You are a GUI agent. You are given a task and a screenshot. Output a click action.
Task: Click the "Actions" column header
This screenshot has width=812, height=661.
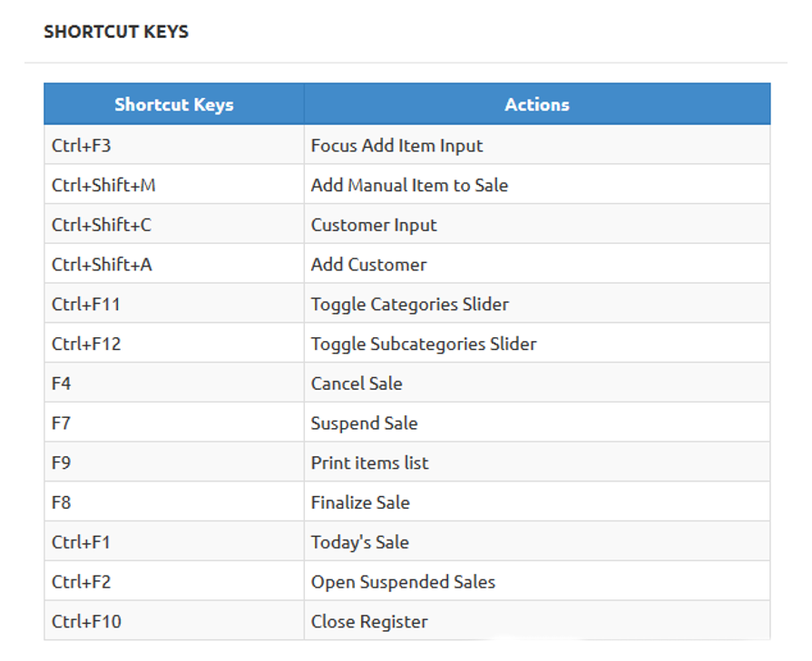click(537, 104)
